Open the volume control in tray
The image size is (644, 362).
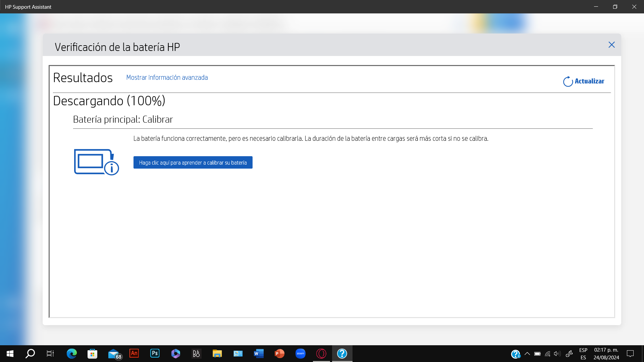[x=557, y=354]
